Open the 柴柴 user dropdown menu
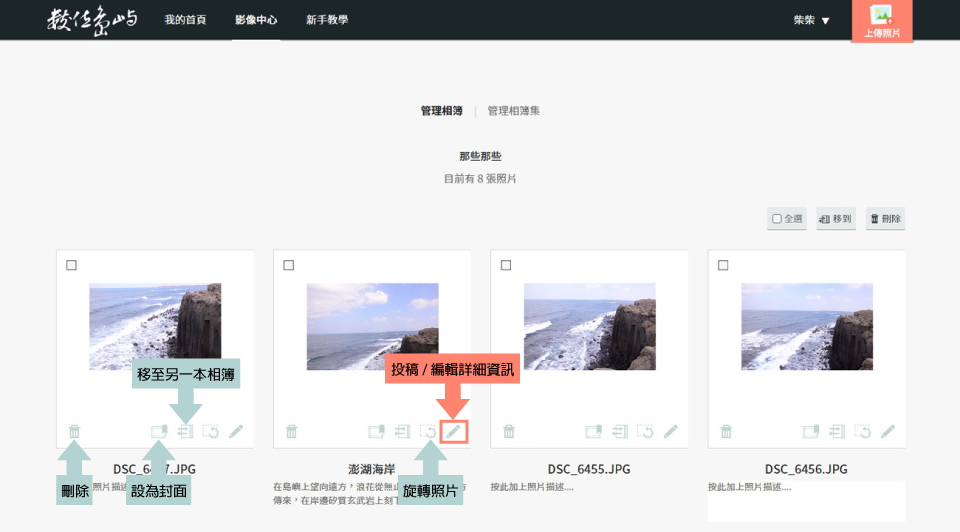The image size is (960, 532). click(x=811, y=20)
